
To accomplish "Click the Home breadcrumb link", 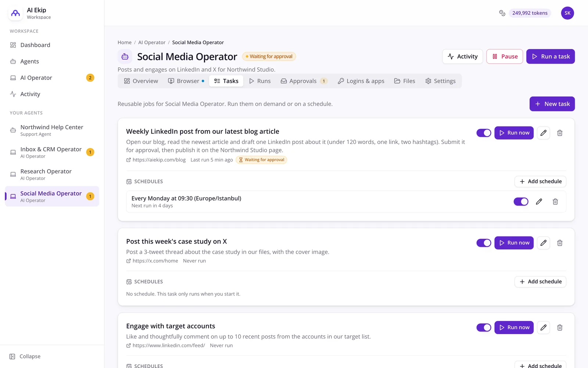I will pyautogui.click(x=125, y=43).
